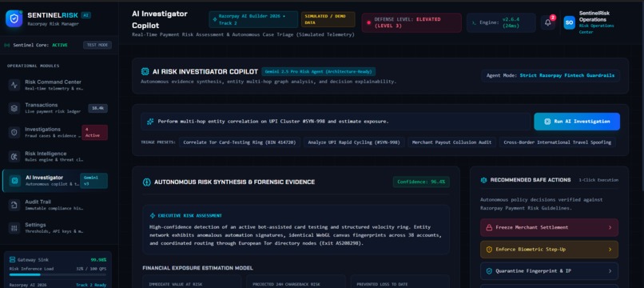Viewport: 644px width, 288px height.
Task: Click the chip icon beside AI Risk Investigator Copilot
Action: pyautogui.click(x=145, y=71)
